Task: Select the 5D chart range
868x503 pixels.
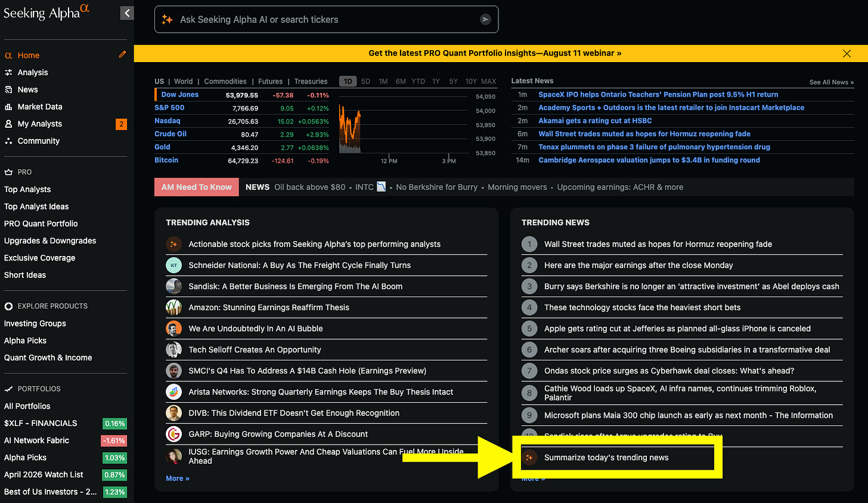Action: (365, 81)
